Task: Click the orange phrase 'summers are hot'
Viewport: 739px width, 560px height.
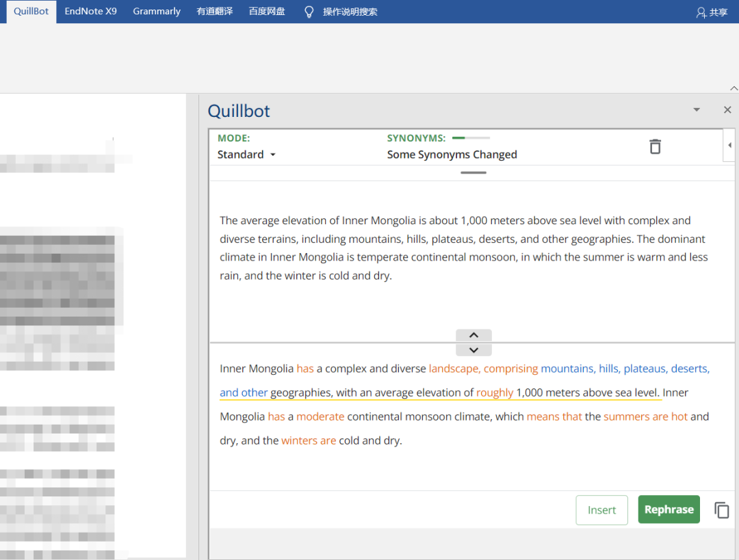Action: 645,417
